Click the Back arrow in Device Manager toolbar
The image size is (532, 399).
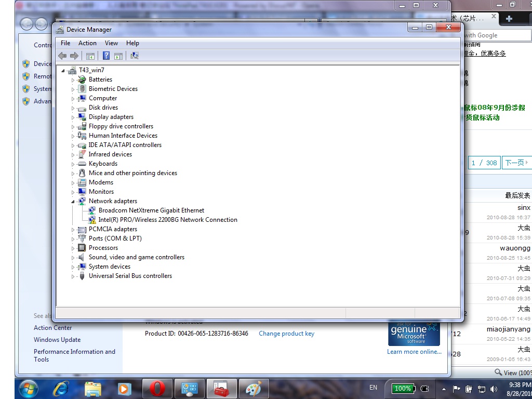(62, 56)
